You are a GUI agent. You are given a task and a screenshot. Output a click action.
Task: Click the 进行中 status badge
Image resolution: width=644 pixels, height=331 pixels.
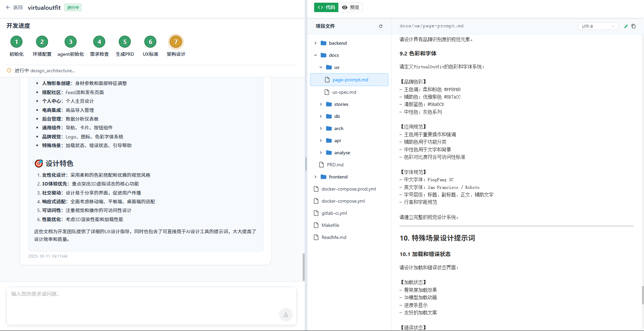(73, 7)
